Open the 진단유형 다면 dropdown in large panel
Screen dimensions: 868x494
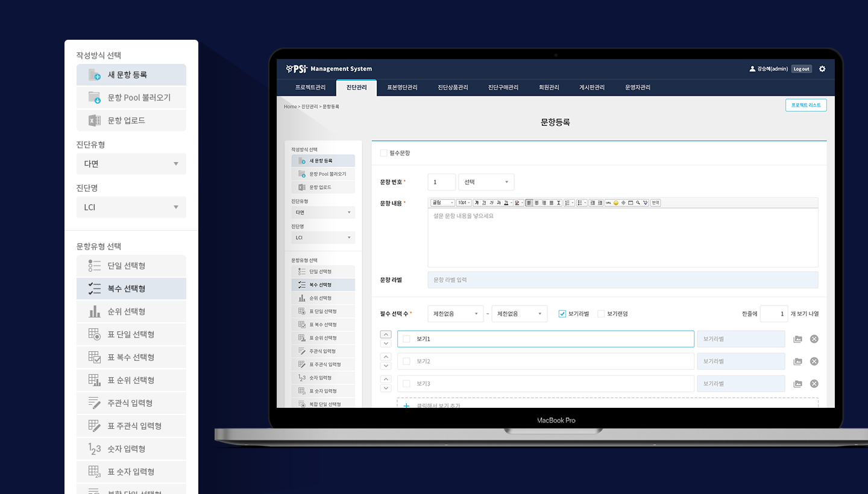pyautogui.click(x=131, y=164)
